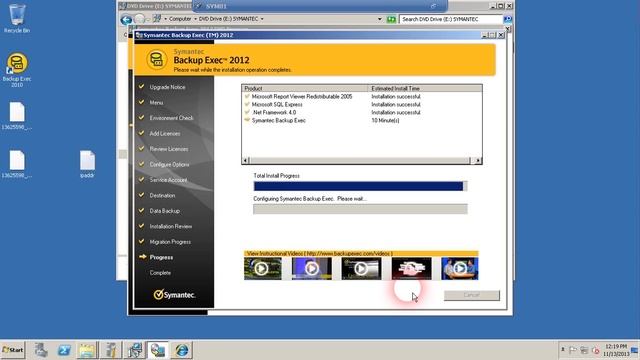Viewport: 640px width, 360px height.
Task: Click the Configuring Symantec Backup Exec progress bar
Action: click(360, 209)
